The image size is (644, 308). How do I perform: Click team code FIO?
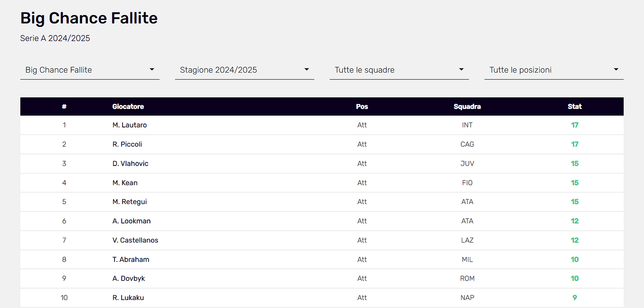pyautogui.click(x=467, y=183)
